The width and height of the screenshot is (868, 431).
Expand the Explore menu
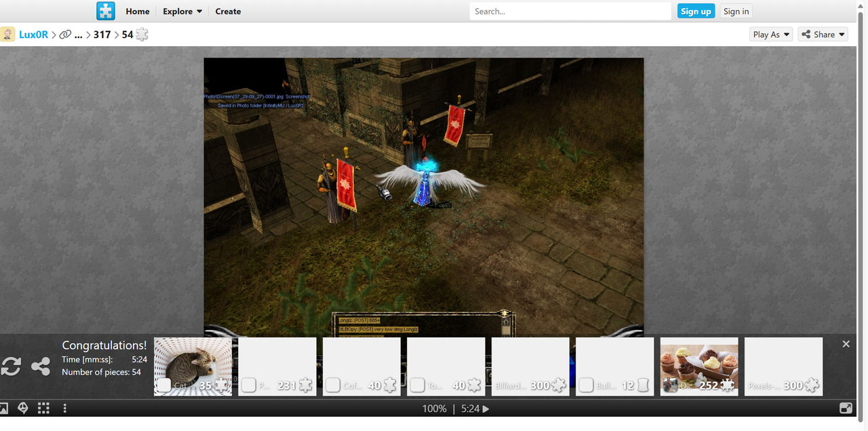coord(182,12)
